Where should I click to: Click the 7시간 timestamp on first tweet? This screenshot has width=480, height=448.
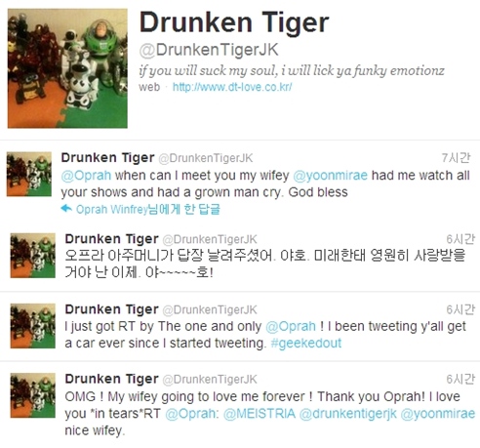coord(456,158)
